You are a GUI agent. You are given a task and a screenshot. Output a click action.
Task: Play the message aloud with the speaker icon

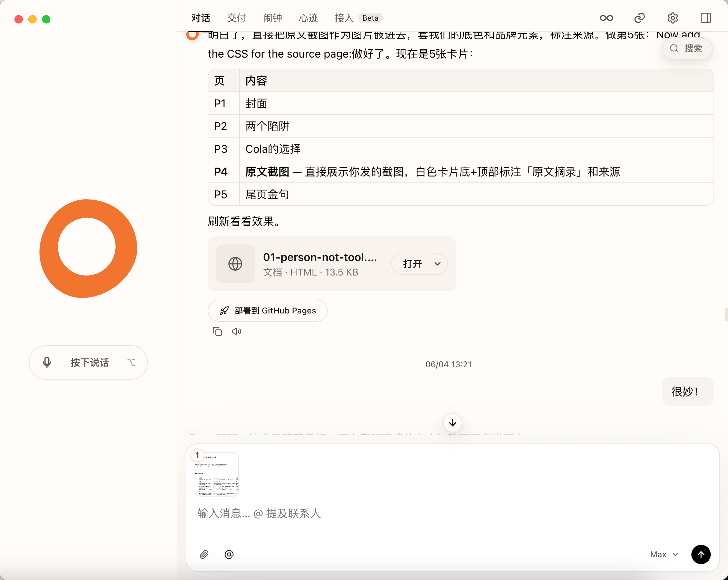coord(236,331)
